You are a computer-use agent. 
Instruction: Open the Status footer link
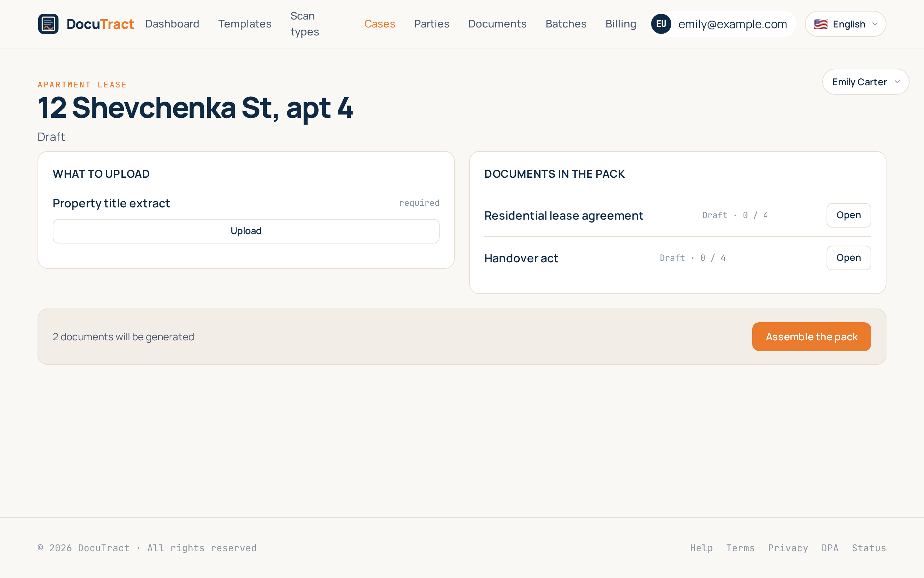tap(869, 548)
